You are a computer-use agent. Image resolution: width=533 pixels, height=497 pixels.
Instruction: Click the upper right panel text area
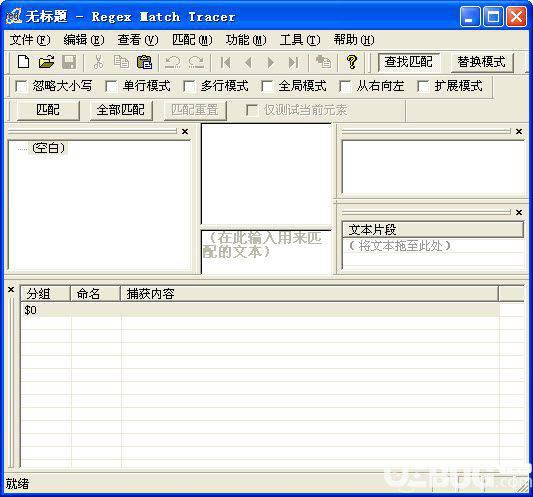tap(434, 167)
